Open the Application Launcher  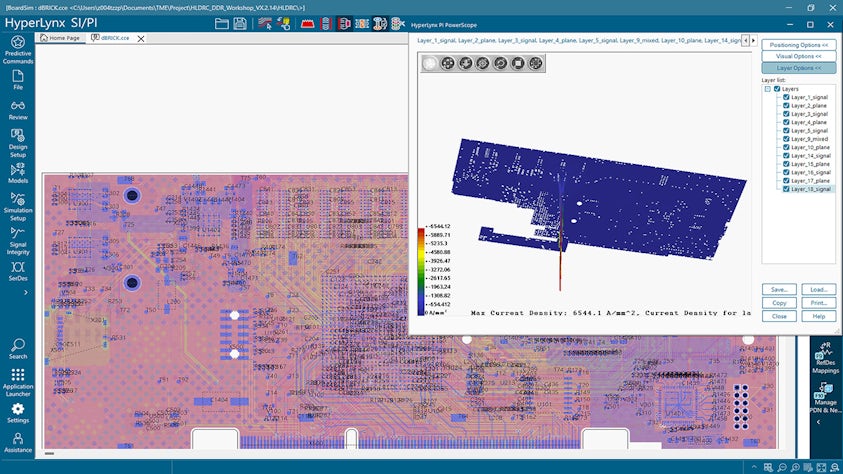(18, 382)
